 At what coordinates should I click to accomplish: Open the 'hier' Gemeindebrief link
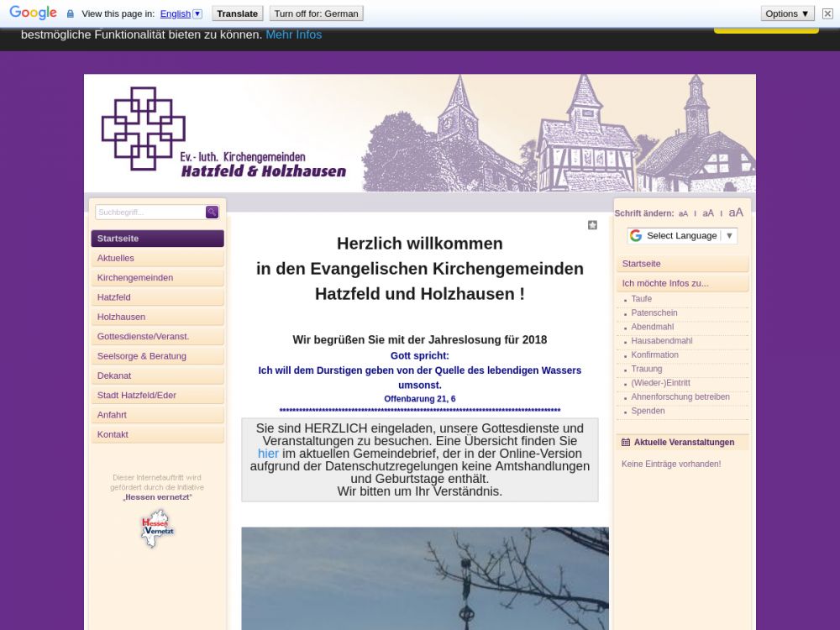[268, 454]
